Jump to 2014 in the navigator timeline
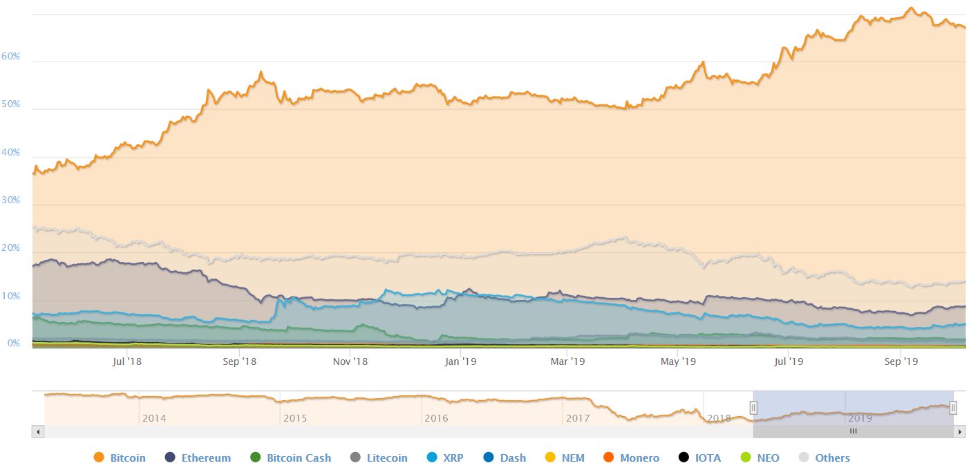 pos(154,418)
